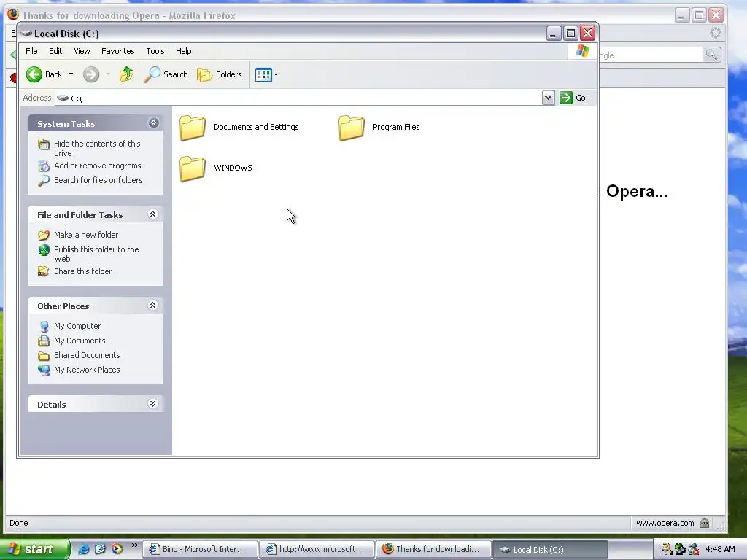
Task: Open the File menu
Action: [x=31, y=51]
